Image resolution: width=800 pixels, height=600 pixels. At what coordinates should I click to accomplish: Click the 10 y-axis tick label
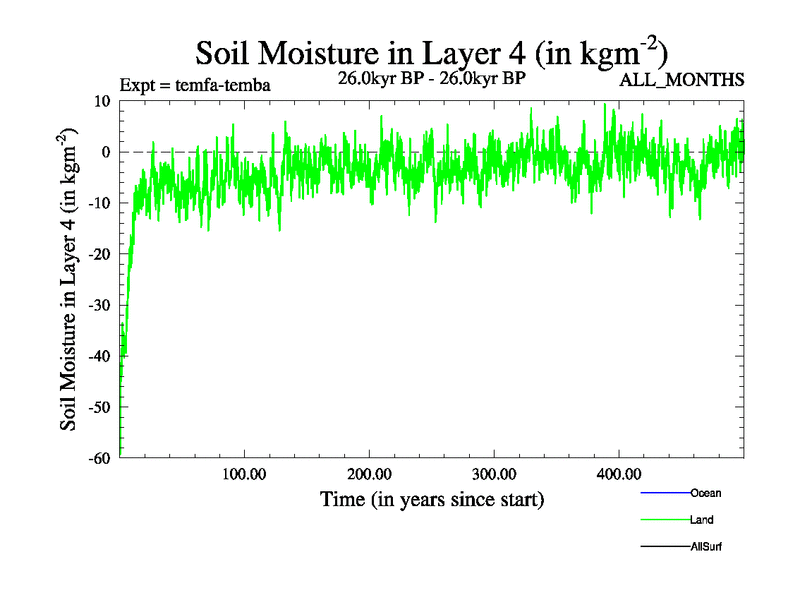coord(101,101)
